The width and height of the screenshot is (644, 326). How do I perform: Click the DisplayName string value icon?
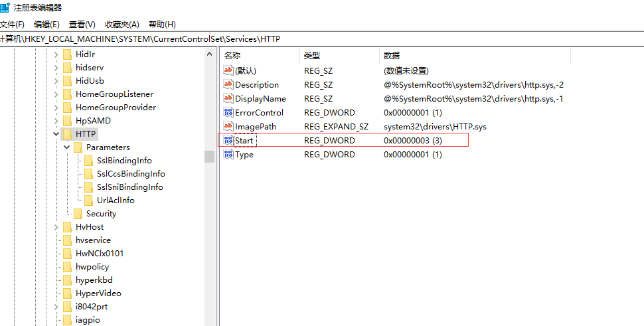228,98
